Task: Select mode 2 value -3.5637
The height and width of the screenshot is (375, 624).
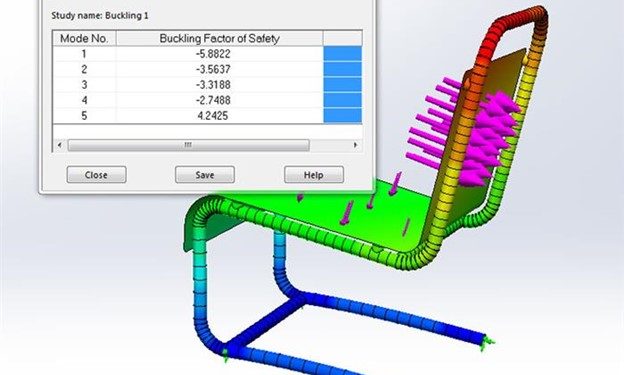Action: coord(213,69)
